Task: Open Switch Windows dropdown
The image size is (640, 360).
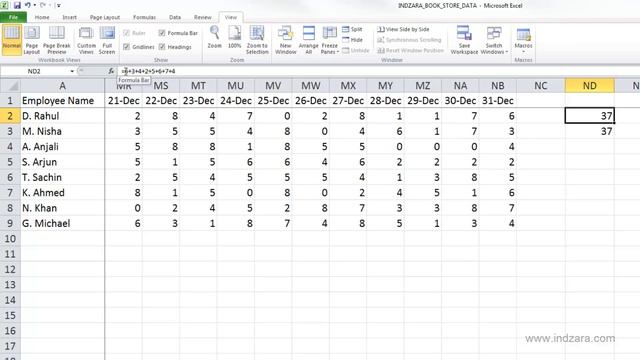Action: [494, 40]
